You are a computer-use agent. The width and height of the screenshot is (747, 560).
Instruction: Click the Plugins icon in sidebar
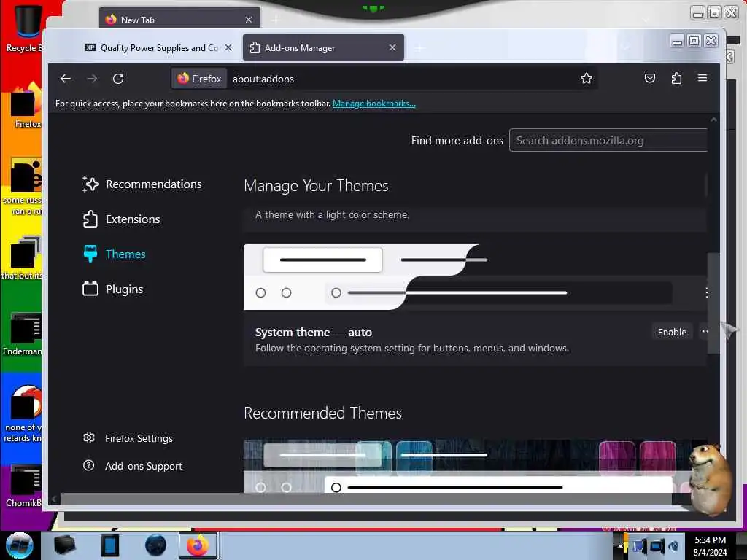point(90,289)
